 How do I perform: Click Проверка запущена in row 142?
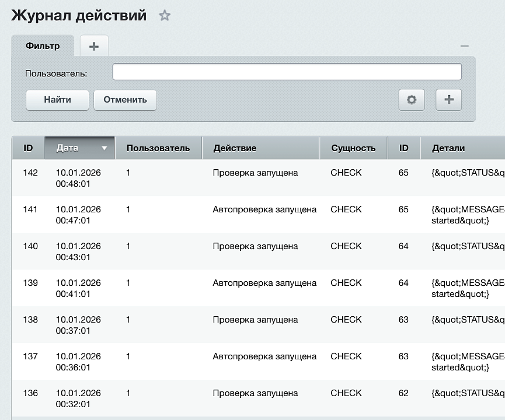coord(255,173)
